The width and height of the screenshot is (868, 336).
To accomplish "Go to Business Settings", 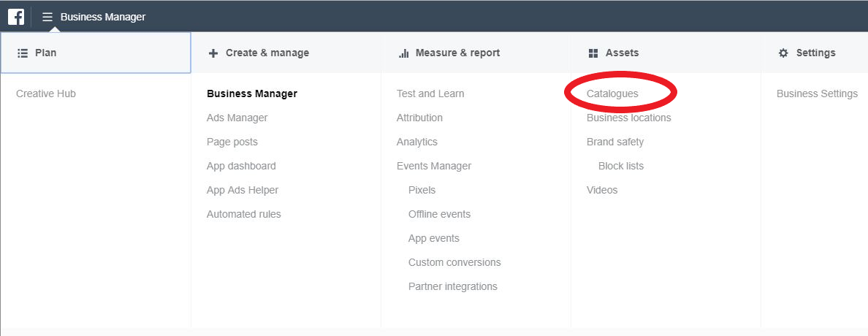I will point(817,93).
